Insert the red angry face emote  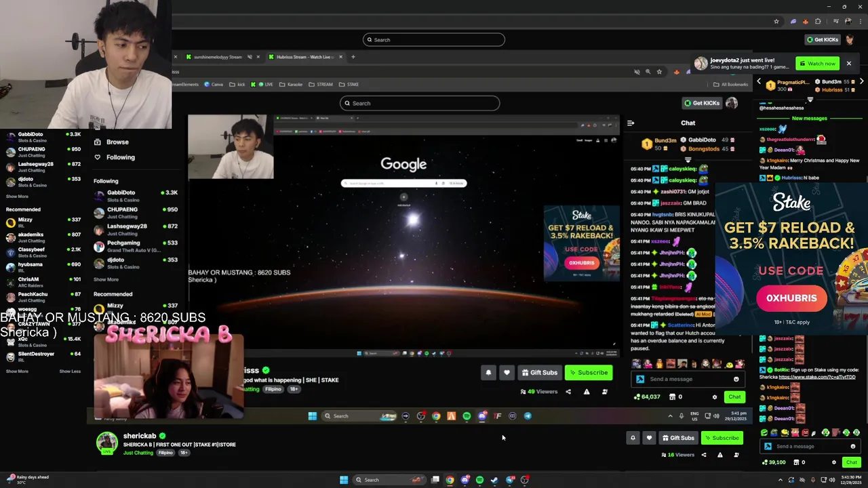pos(804,432)
